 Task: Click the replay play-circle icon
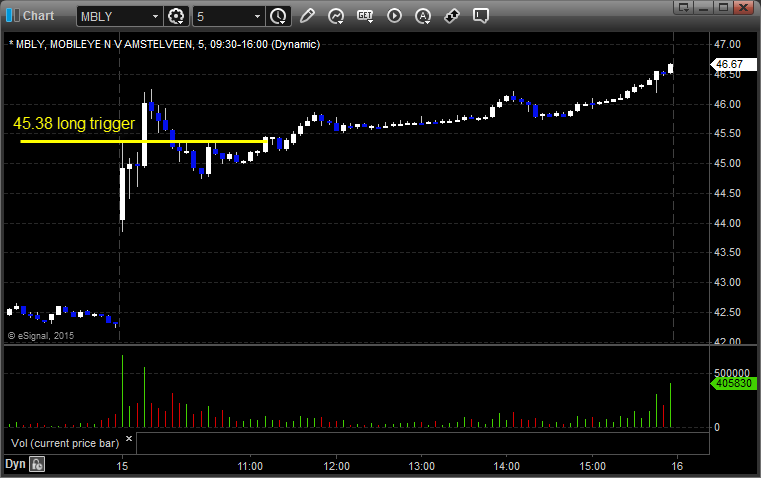pyautogui.click(x=394, y=16)
